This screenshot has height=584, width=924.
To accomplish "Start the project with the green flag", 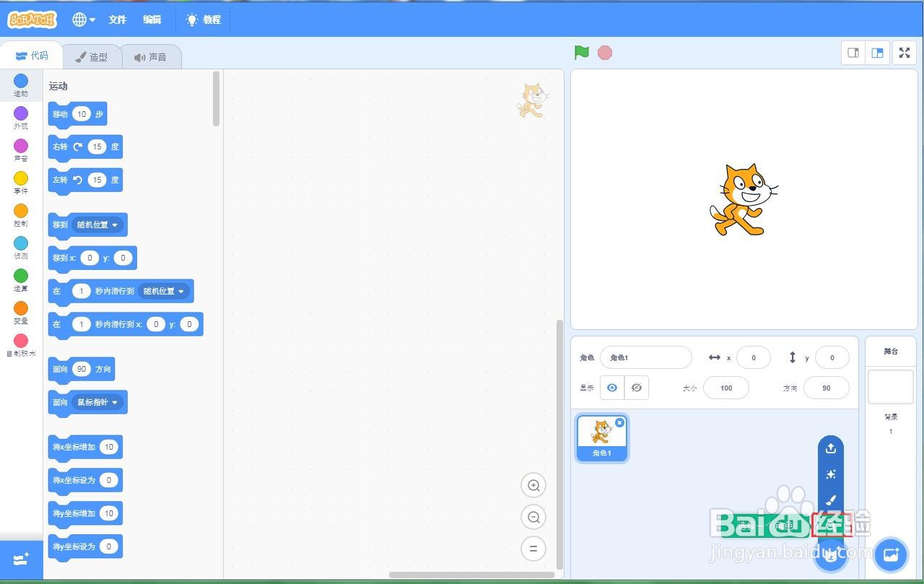I will [582, 52].
